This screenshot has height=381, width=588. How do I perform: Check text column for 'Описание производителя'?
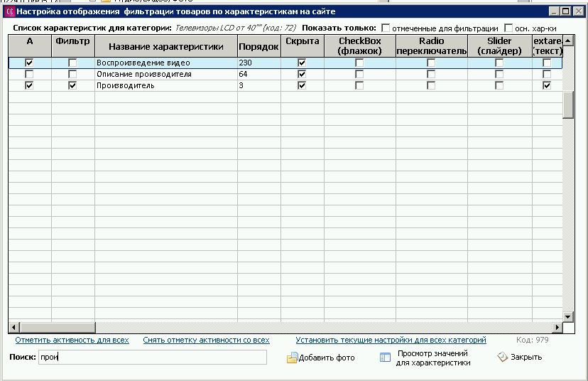tap(547, 75)
